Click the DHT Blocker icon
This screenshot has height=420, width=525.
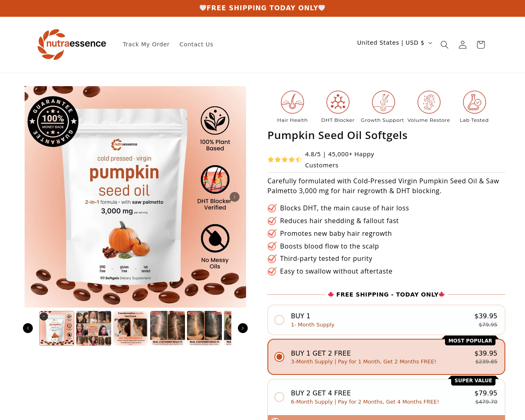338,102
